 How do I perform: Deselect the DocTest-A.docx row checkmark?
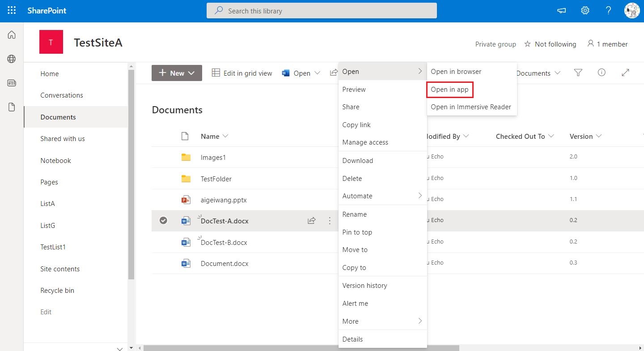(x=163, y=220)
